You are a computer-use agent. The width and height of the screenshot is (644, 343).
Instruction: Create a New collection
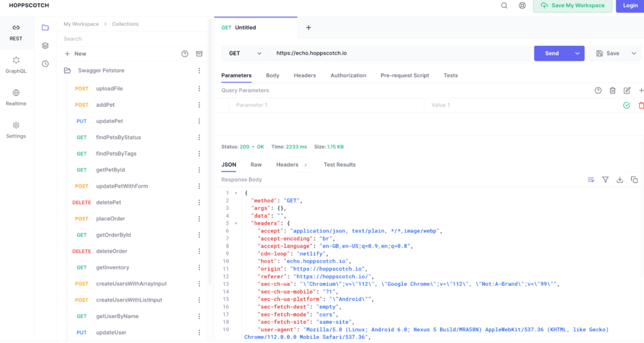point(75,54)
